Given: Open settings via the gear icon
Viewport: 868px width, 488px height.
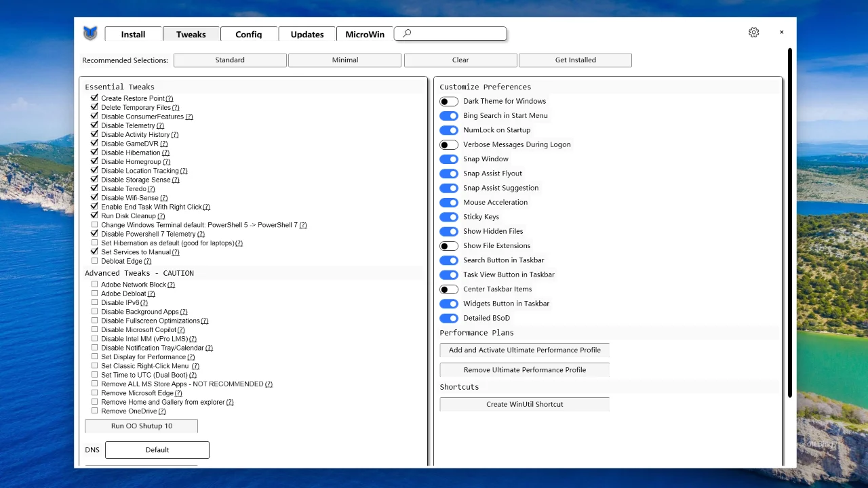Looking at the screenshot, I should 753,33.
